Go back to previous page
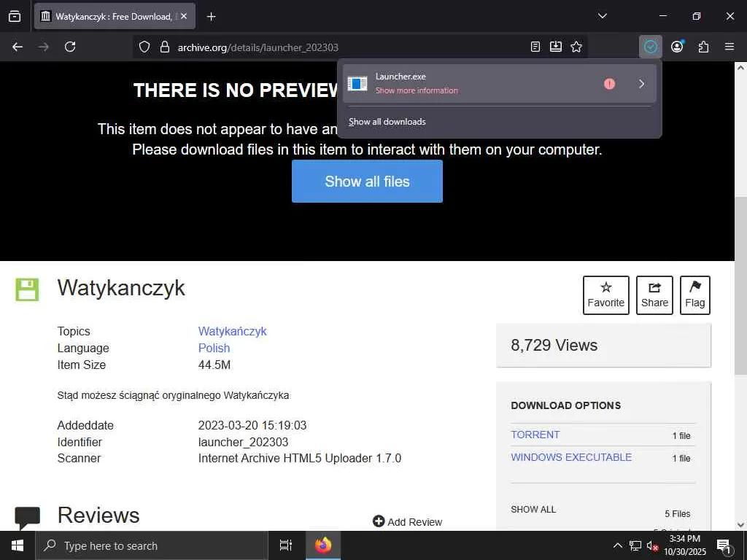 click(18, 47)
